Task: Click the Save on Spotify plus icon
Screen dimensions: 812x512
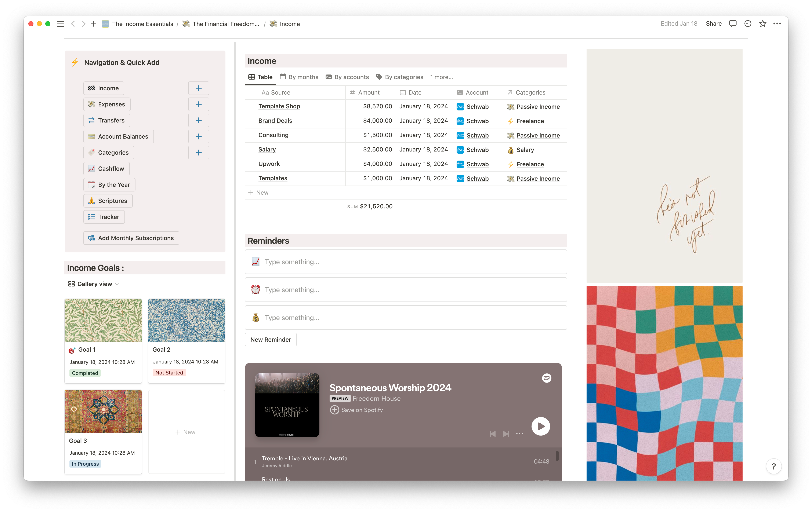Action: (334, 410)
